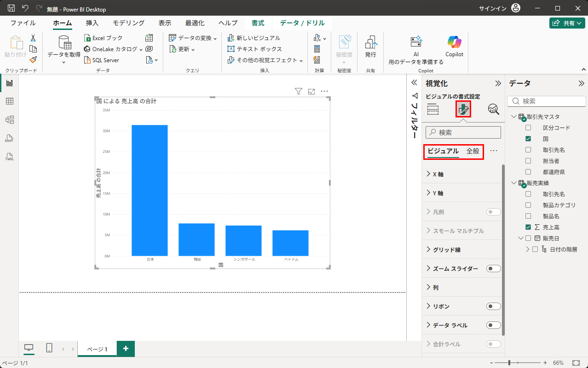The width and height of the screenshot is (588, 368).
Task: Click the Analytics magnifier icon
Action: coord(494,109)
